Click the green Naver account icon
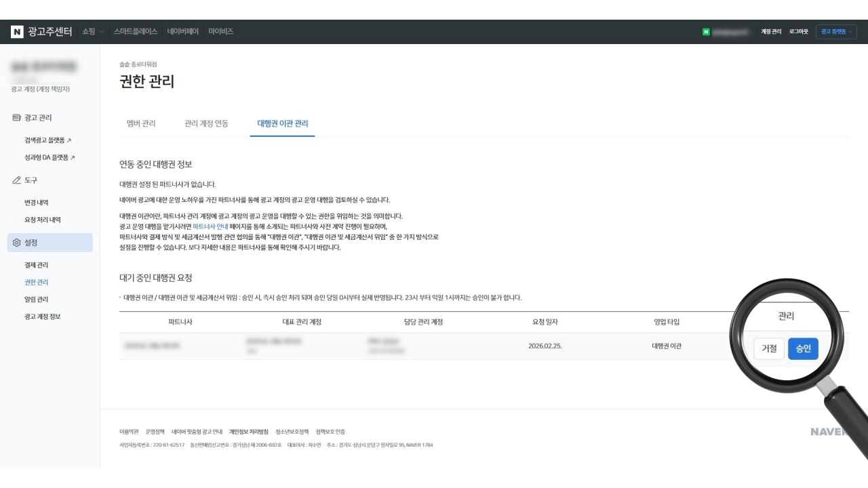The image size is (868, 488). coord(706,32)
